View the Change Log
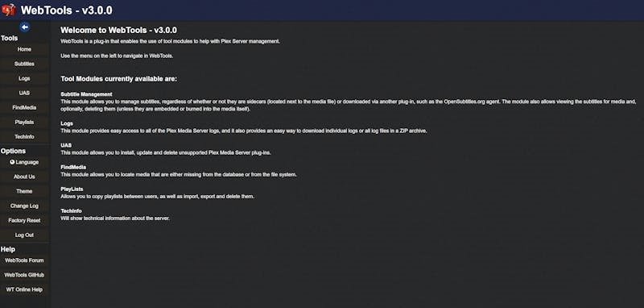Viewport: 644px width, 308px height. 24,206
